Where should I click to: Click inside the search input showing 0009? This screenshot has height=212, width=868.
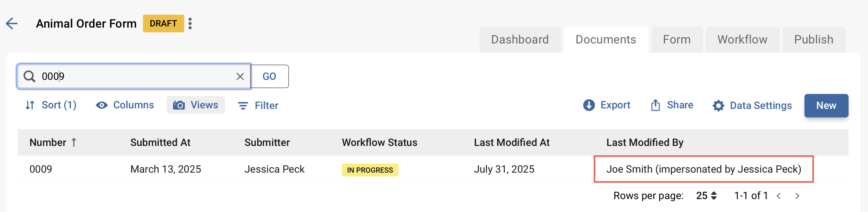(x=135, y=76)
